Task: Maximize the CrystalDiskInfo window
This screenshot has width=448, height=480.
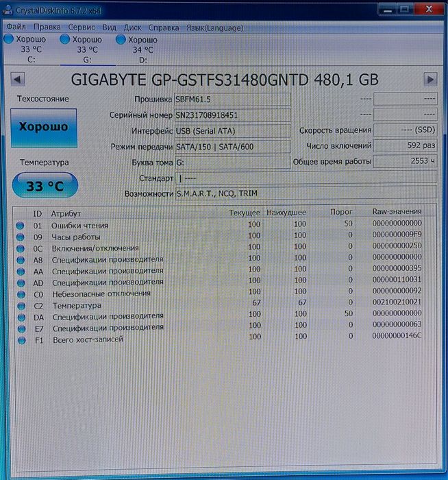Action: (x=405, y=10)
